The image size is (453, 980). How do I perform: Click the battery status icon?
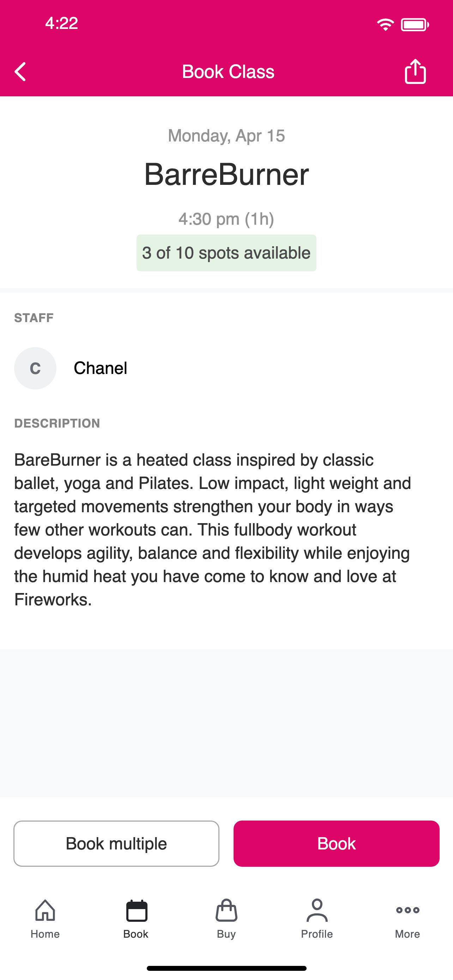415,25
